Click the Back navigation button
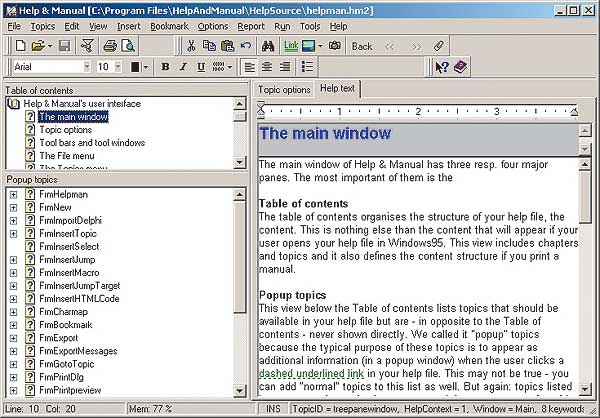Image resolution: width=600 pixels, height=418 pixels. [x=362, y=46]
